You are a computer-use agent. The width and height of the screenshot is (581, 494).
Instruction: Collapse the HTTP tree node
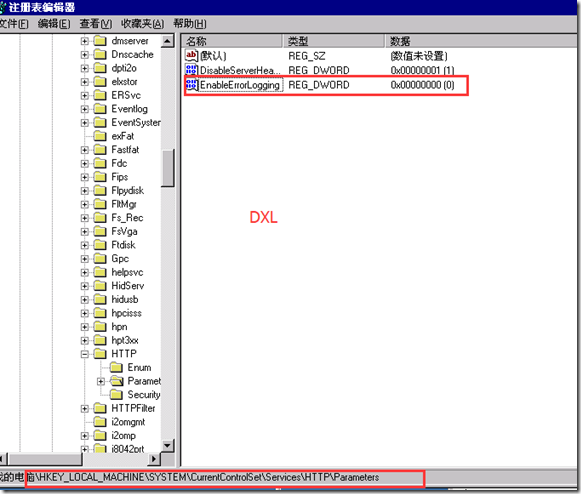pyautogui.click(x=85, y=354)
